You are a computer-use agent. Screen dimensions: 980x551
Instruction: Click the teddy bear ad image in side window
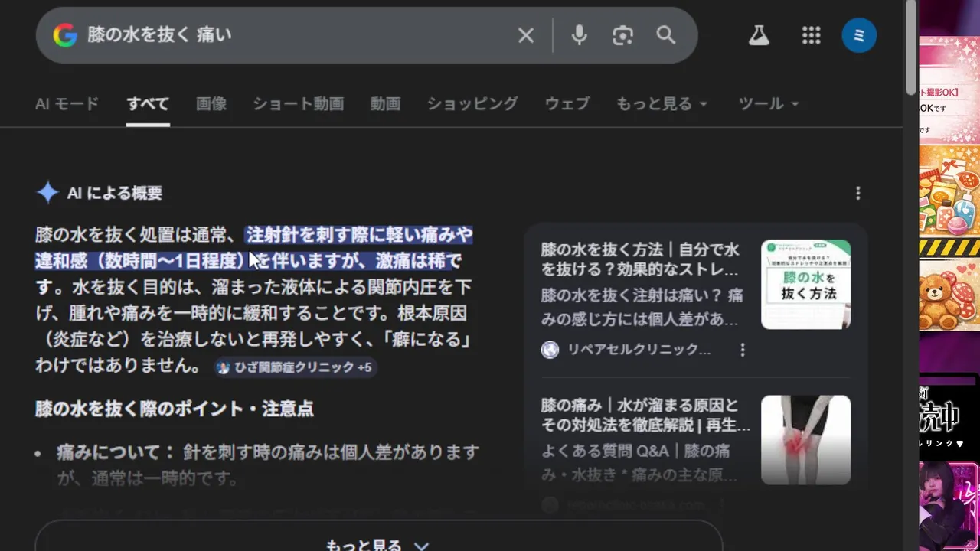[949, 295]
